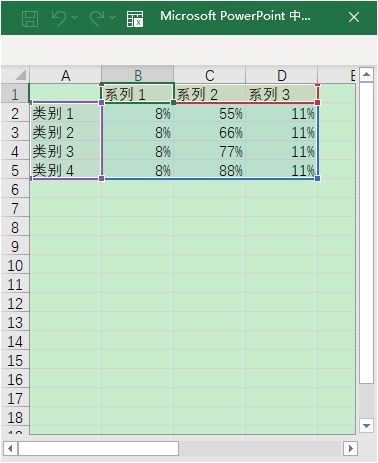Click the blue data range corner handle
The height and width of the screenshot is (463, 378).
[x=318, y=179]
